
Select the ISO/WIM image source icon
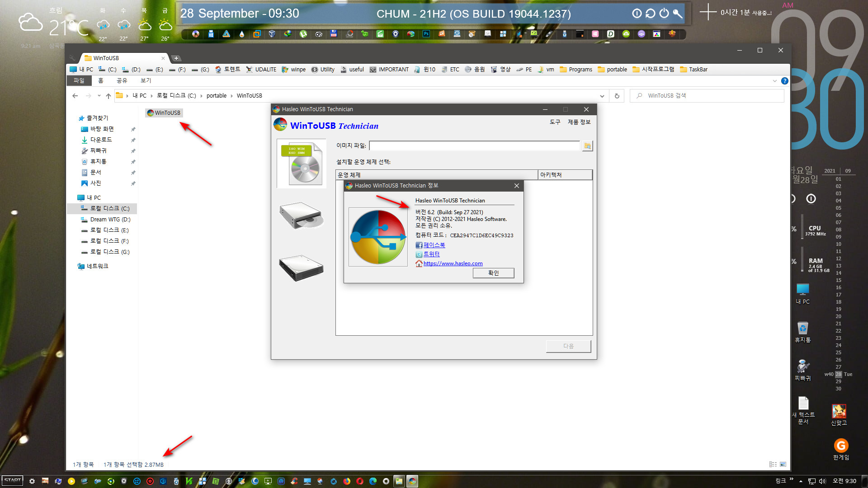click(302, 164)
